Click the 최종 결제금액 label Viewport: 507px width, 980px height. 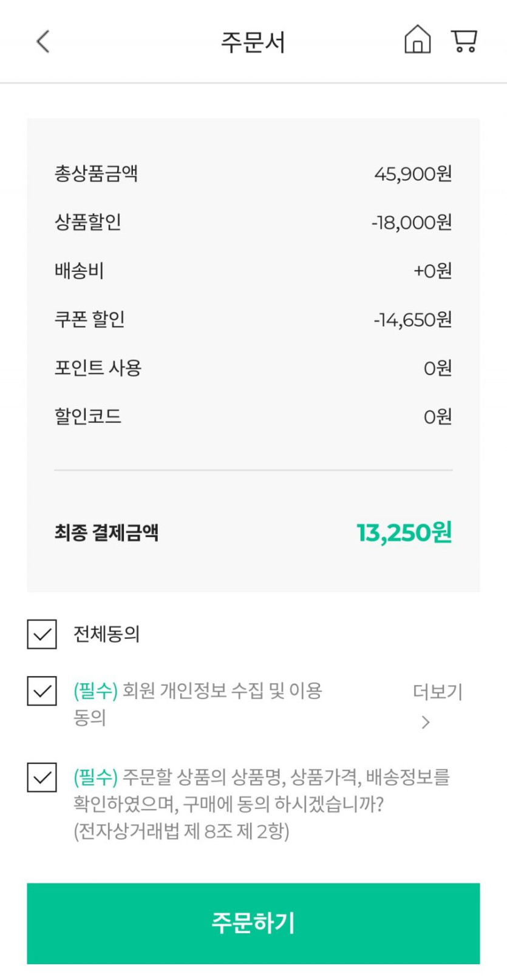tap(106, 533)
